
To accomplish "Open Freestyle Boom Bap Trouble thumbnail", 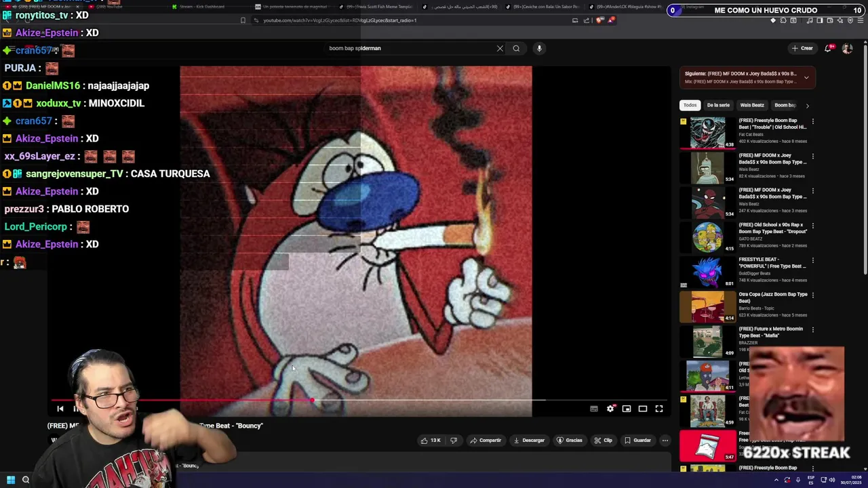I will click(x=707, y=133).
